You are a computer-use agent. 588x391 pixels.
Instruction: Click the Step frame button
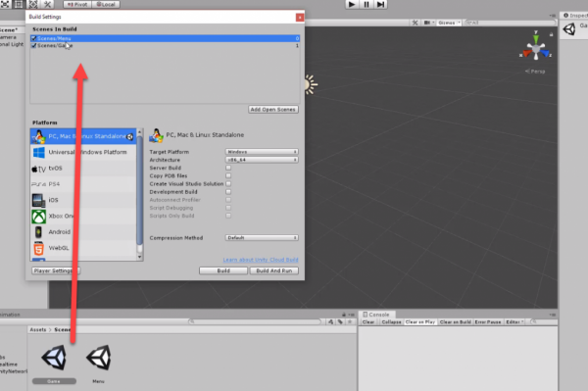click(380, 4)
